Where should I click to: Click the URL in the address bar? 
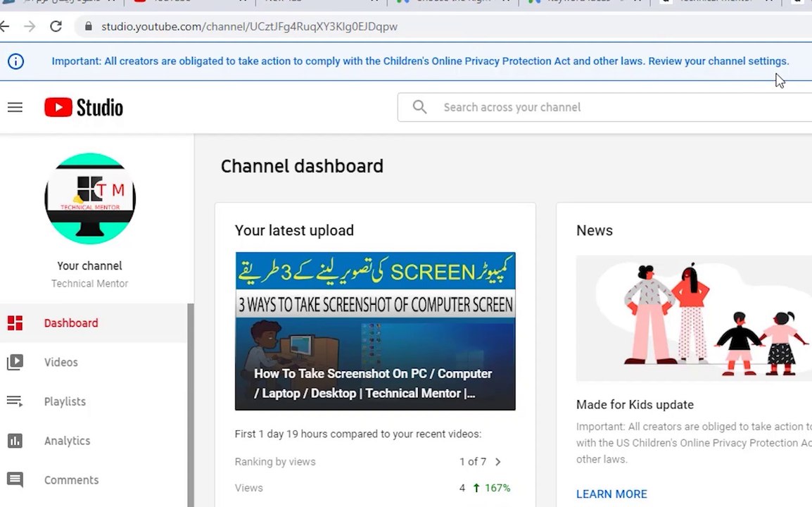click(249, 27)
